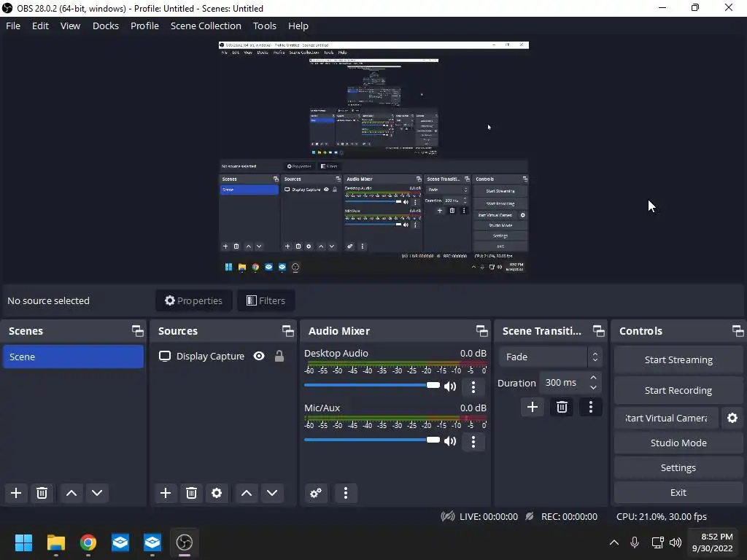Undock the Sources panel
The image size is (747, 560).
[x=287, y=331]
